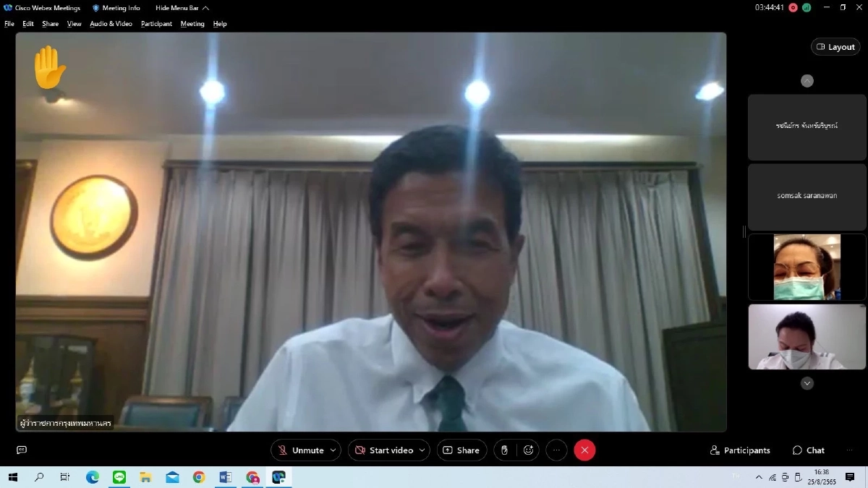Open taskbar Search icon
The width and height of the screenshot is (868, 488).
39,477
